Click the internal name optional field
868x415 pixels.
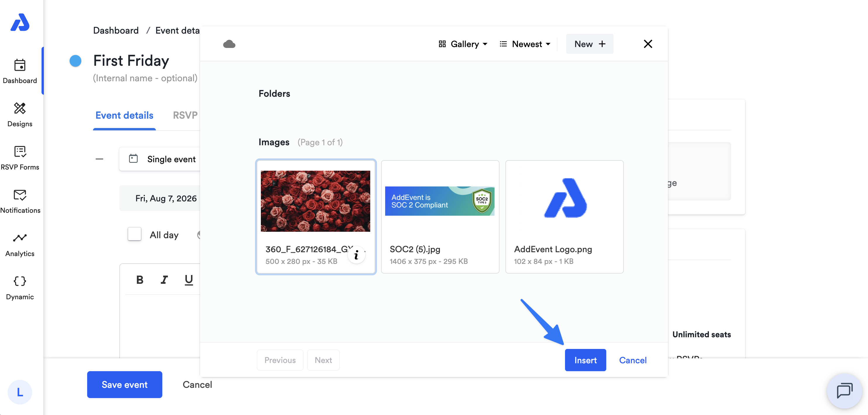(145, 78)
